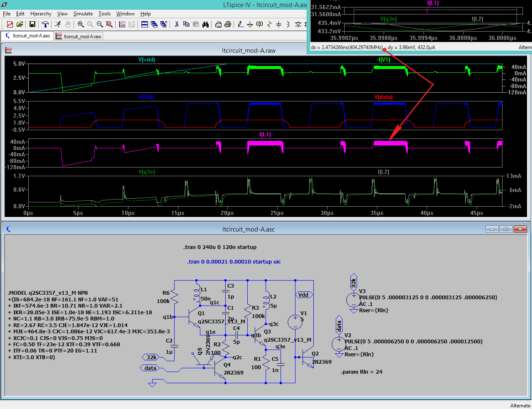The height and width of the screenshot is (409, 532).
Task: Select the Zoom In magnifier tool
Action: [x=81, y=25]
